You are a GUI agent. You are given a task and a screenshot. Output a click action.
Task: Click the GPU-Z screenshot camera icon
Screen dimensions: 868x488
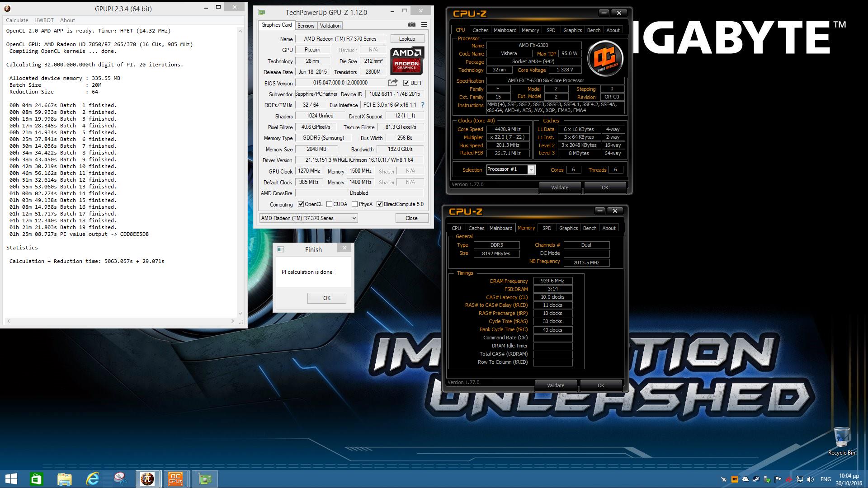coord(411,24)
